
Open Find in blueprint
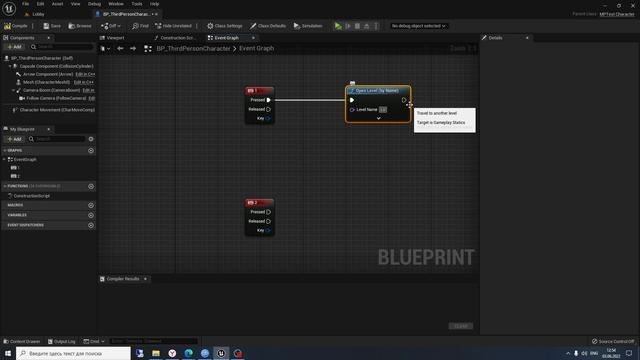point(140,26)
